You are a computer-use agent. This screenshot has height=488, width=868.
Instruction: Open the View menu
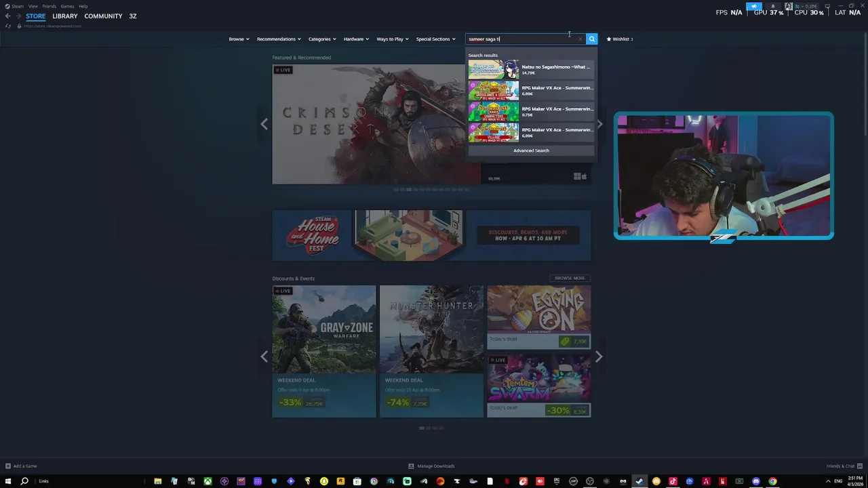pyautogui.click(x=33, y=6)
